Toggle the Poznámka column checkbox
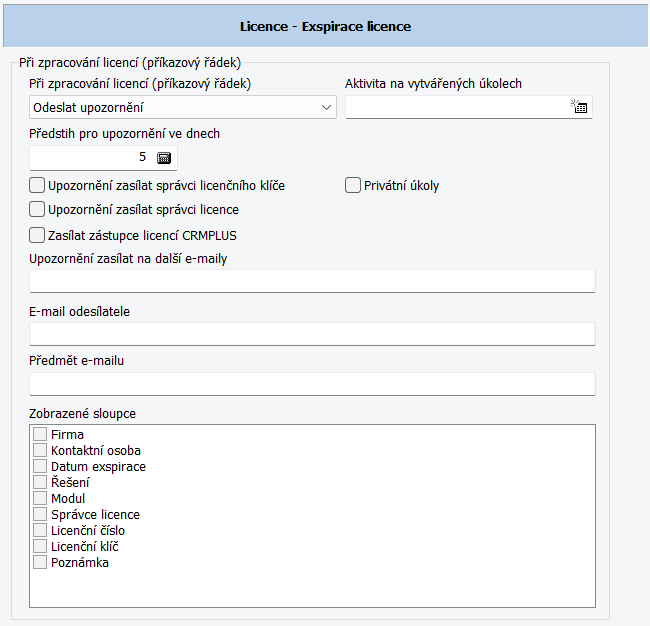 pos(40,562)
